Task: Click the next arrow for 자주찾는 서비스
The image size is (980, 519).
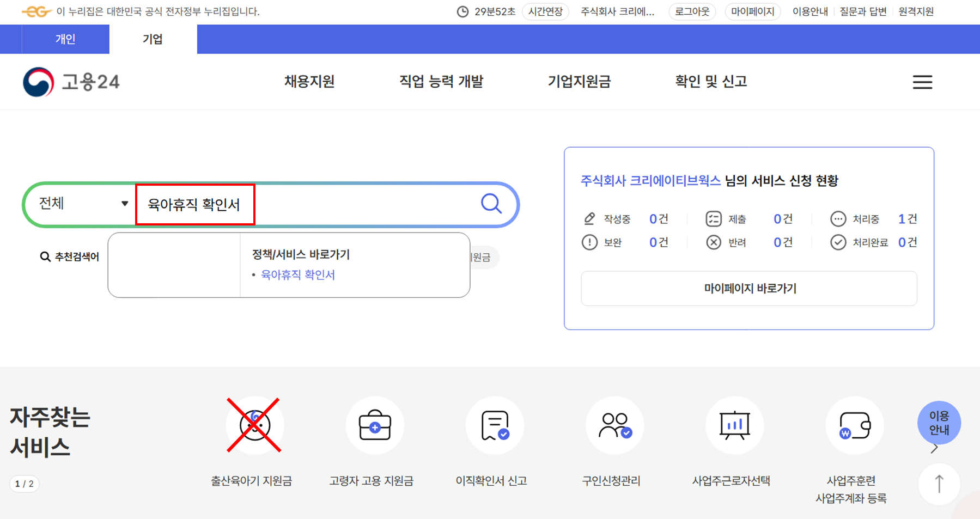Action: 934,449
